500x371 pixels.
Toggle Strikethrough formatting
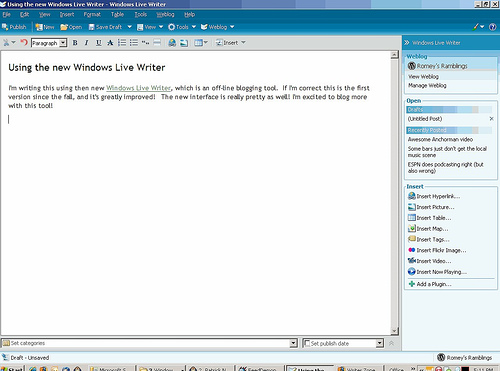pos(110,43)
